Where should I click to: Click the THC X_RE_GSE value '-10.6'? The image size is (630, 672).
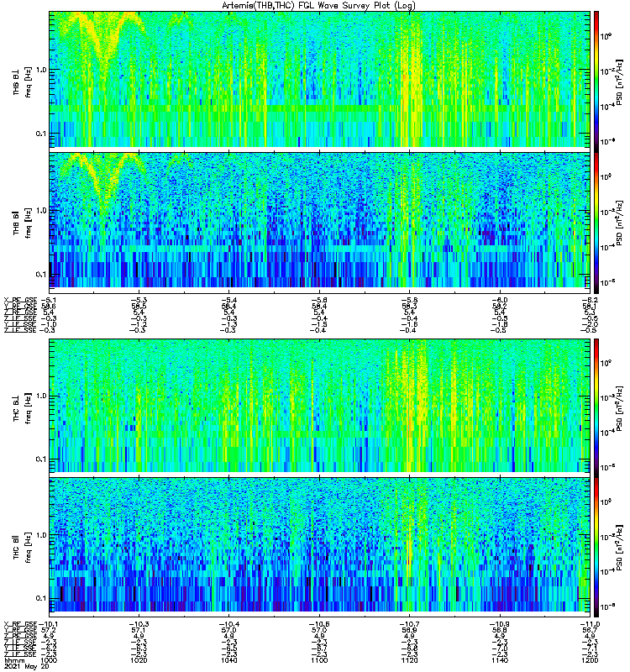point(318,624)
